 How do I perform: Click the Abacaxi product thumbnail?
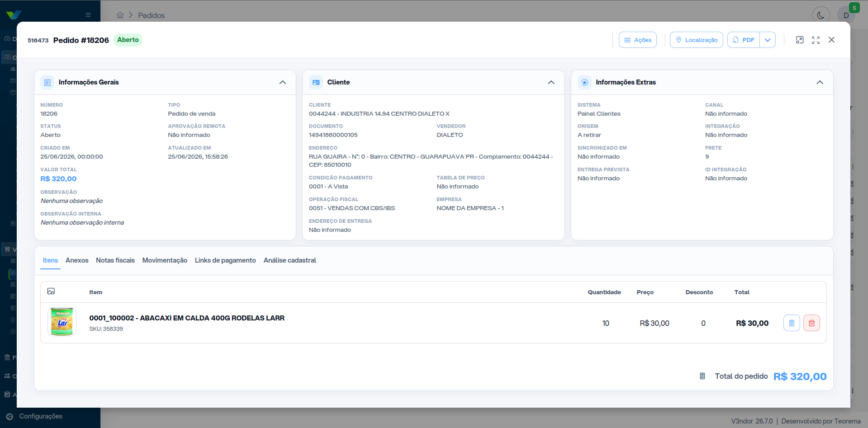[62, 322]
